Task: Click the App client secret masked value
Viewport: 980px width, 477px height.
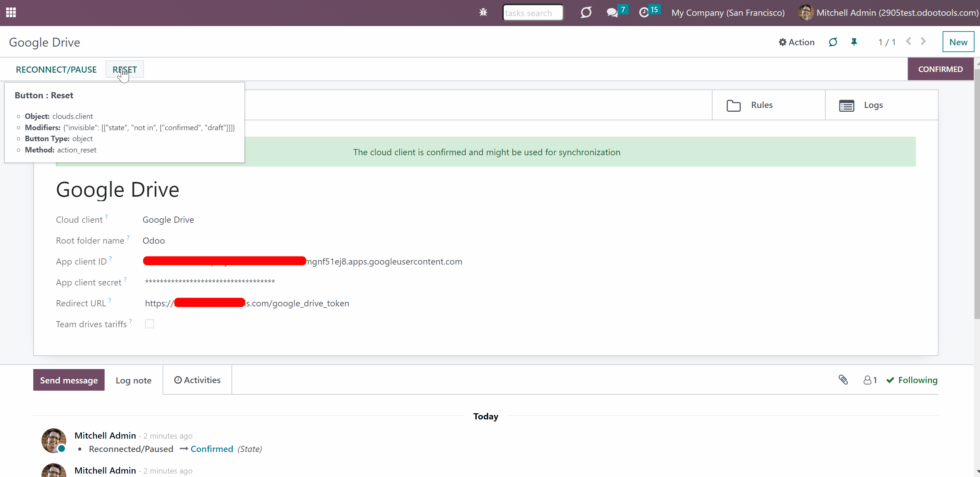Action: click(x=210, y=282)
